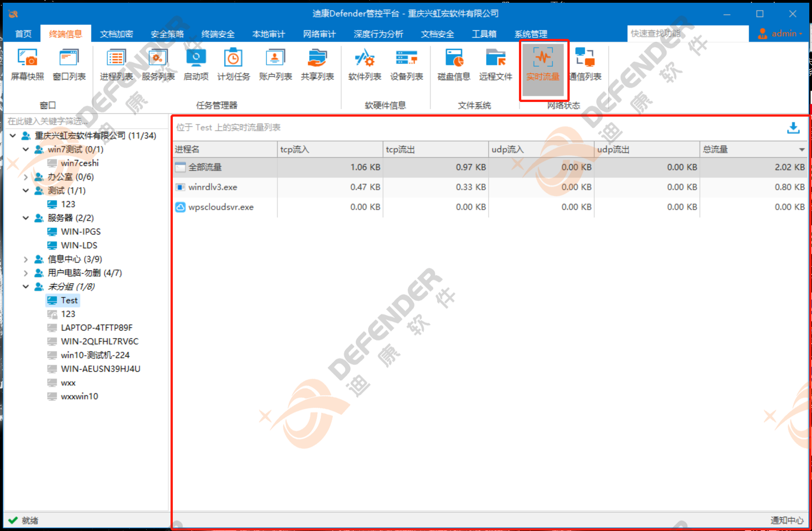
Task: Click the green 就绪 status checkmark
Action: point(13,520)
